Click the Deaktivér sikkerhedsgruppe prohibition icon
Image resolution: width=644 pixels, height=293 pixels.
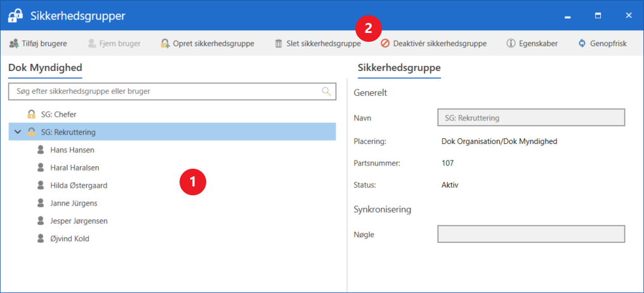click(385, 44)
